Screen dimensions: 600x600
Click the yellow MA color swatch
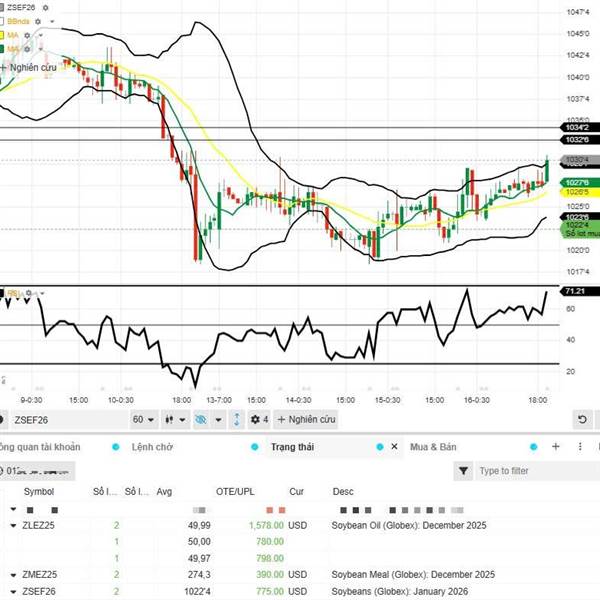pyautogui.click(x=4, y=34)
